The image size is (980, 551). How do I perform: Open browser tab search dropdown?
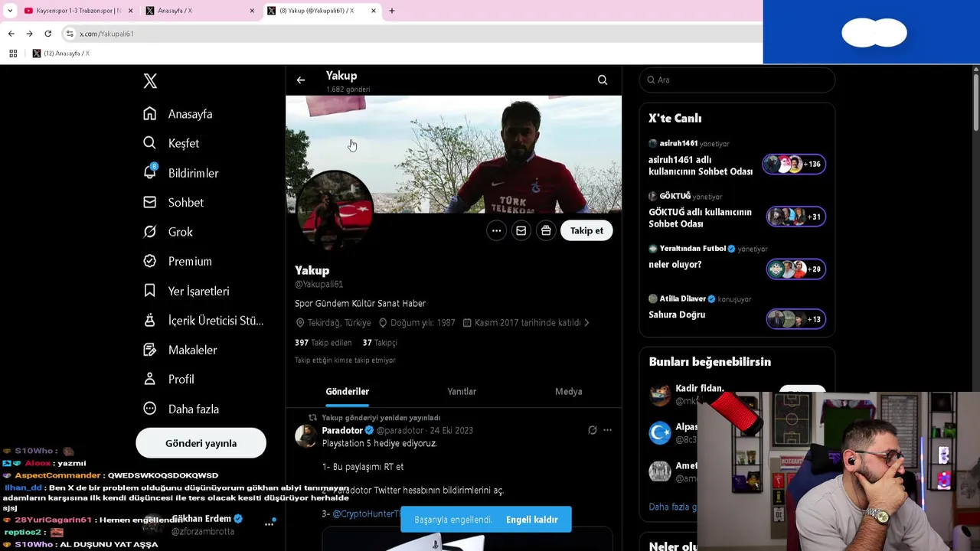tap(10, 11)
